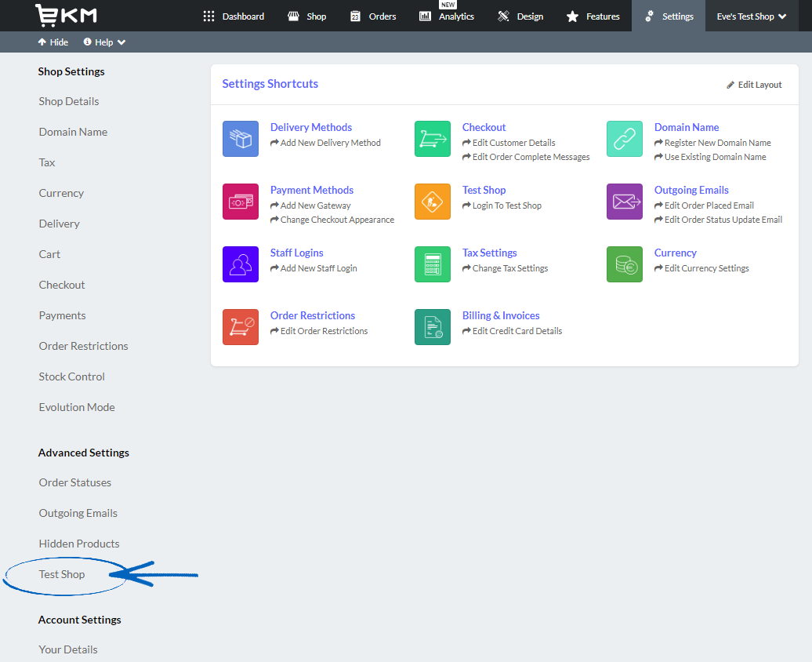Click the Help info circle icon

(x=88, y=42)
